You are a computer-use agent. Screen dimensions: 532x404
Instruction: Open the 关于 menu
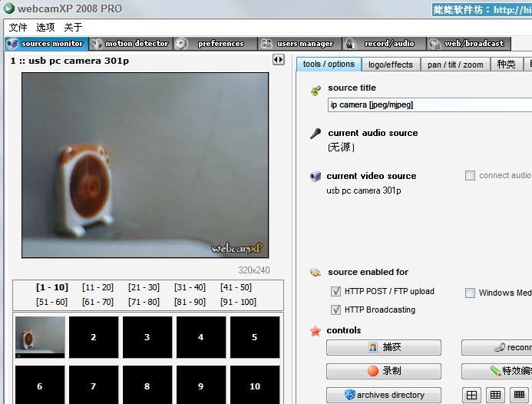(73, 27)
